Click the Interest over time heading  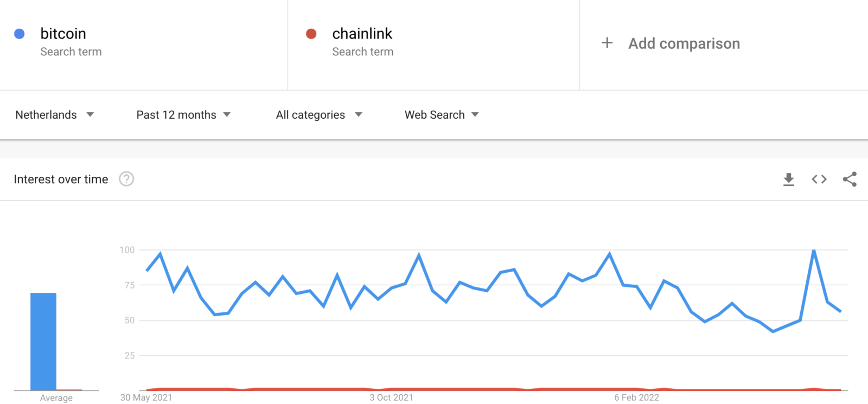tap(61, 179)
